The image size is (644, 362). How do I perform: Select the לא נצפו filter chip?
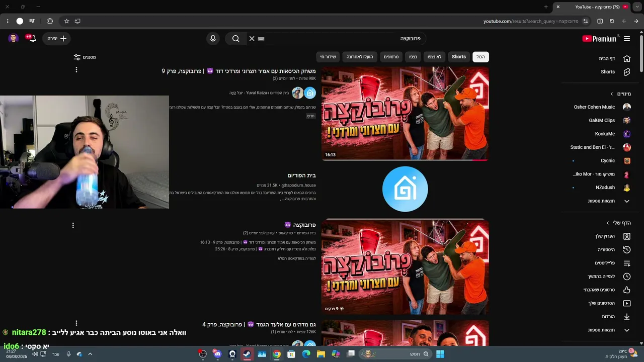[434, 57]
